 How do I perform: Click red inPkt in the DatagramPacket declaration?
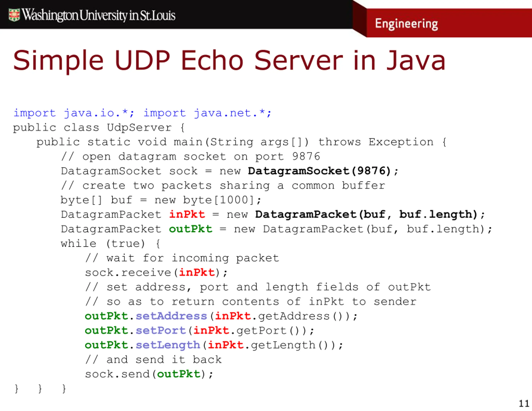187,214
